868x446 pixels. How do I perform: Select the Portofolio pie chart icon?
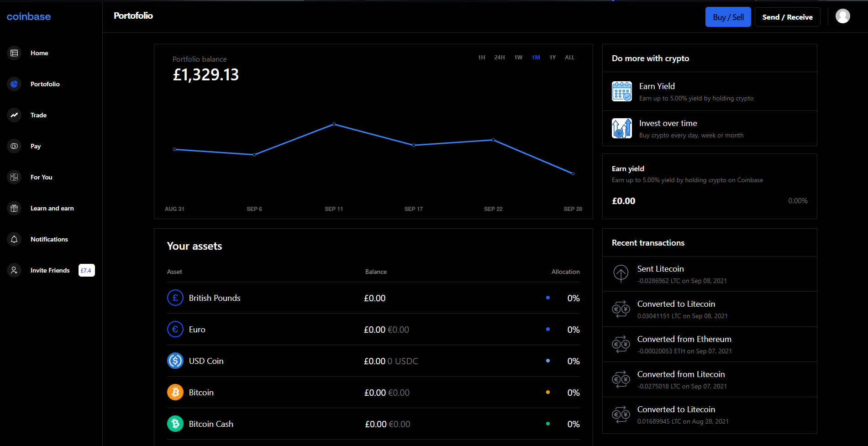14,84
